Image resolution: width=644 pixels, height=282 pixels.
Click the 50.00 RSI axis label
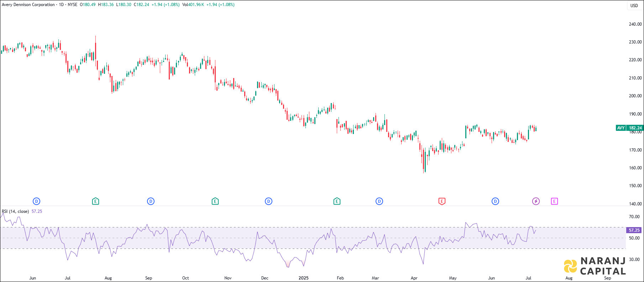[634, 238]
